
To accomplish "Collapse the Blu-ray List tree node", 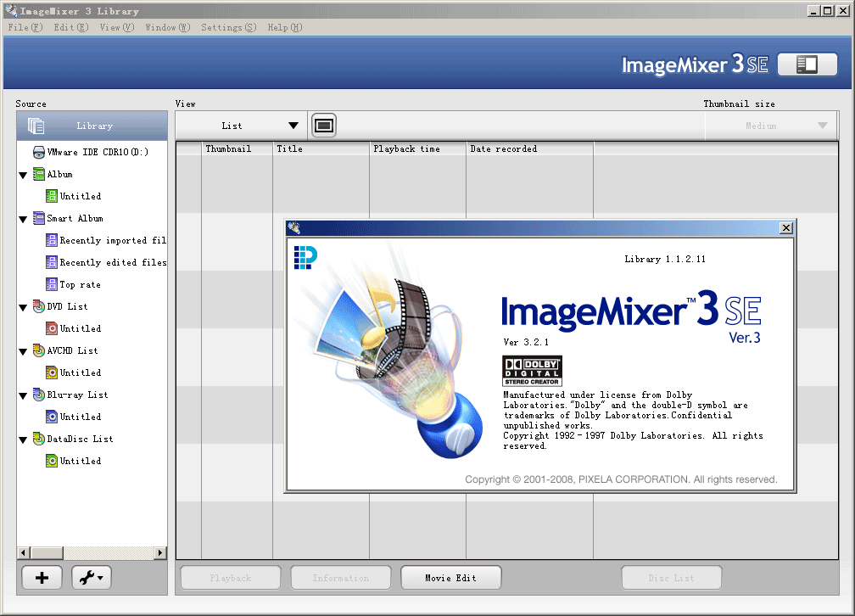I will 23,396.
